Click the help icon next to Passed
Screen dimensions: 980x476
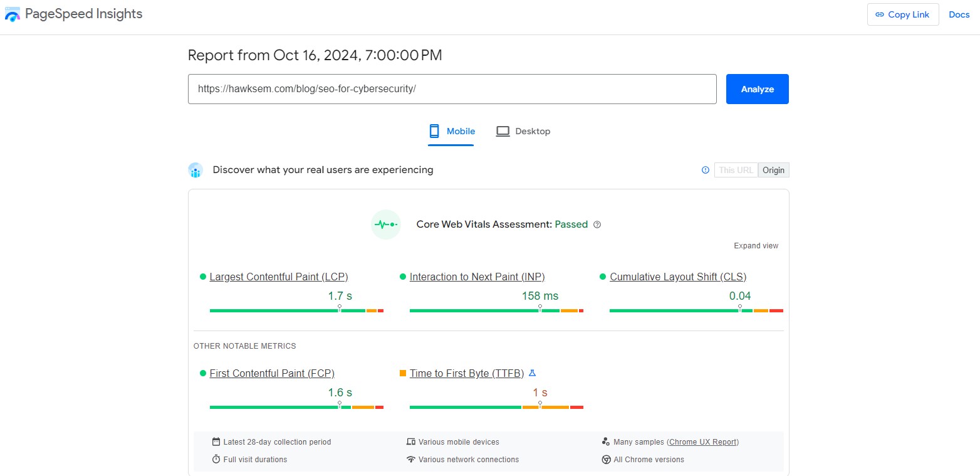coord(597,225)
